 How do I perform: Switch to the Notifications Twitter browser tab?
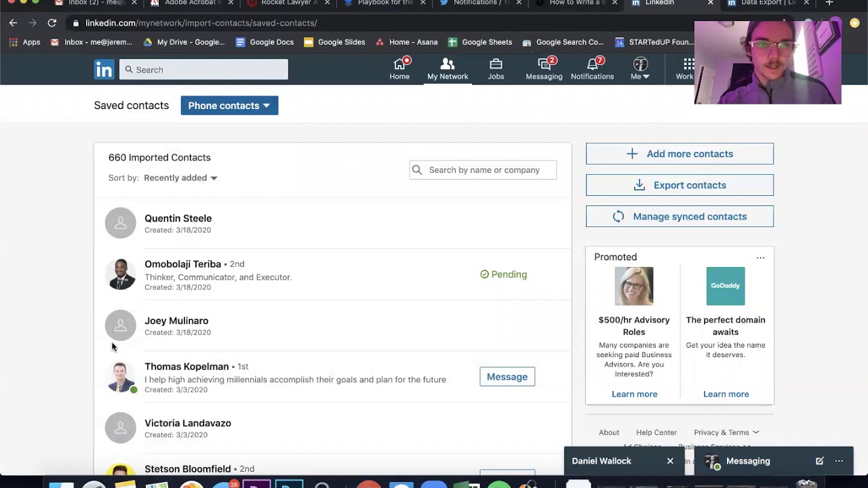point(481,3)
